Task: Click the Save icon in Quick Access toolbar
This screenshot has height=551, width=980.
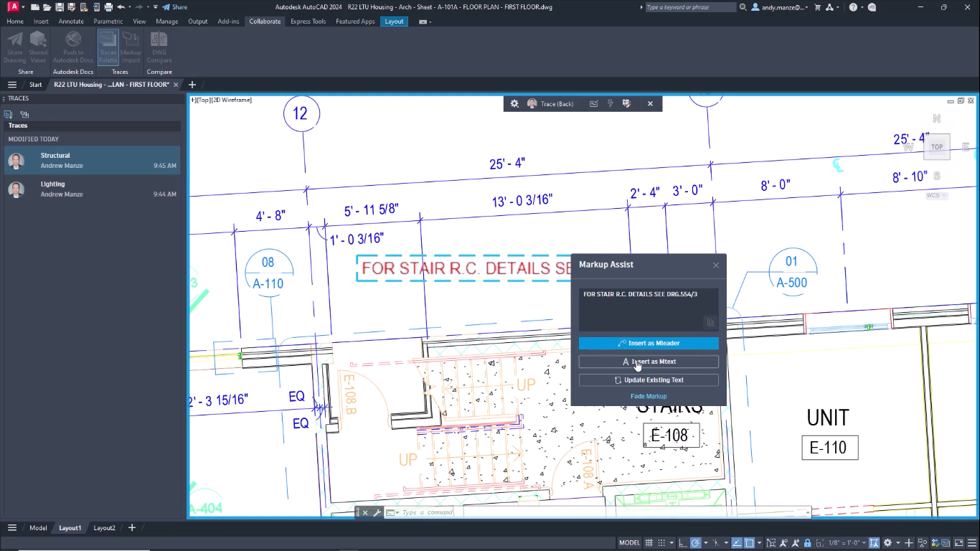Action: [60, 7]
